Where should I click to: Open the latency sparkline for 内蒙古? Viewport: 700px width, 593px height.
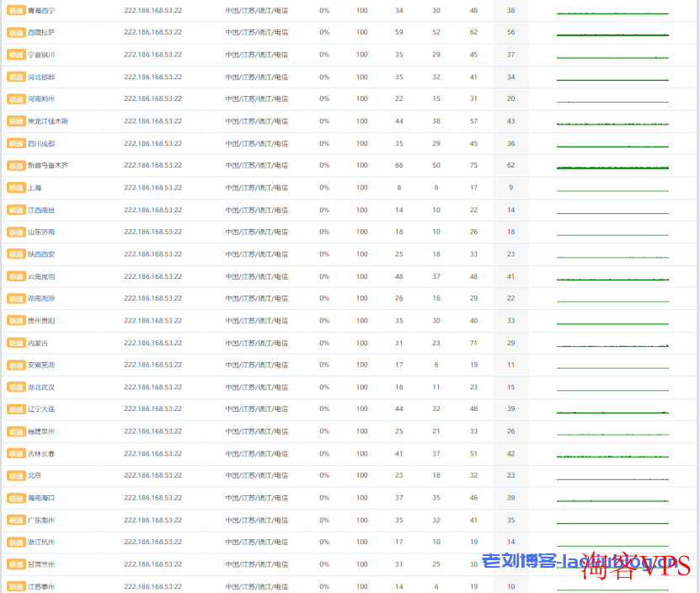(612, 345)
